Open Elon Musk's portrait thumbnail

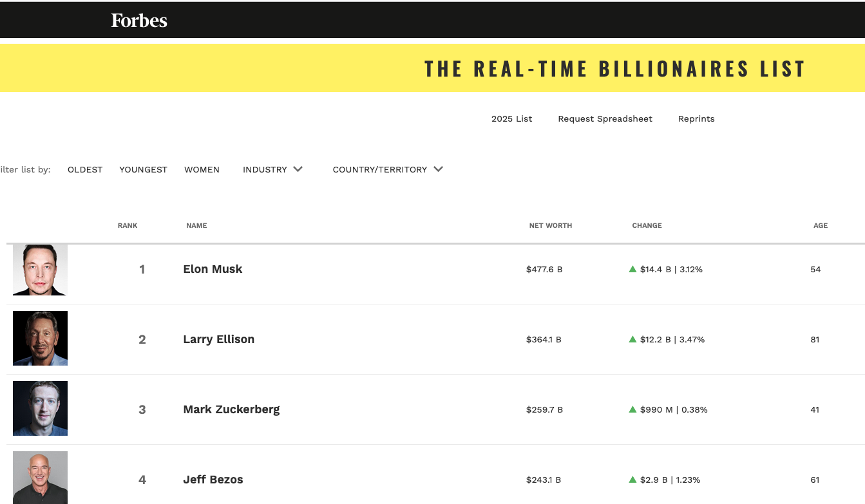click(x=40, y=270)
